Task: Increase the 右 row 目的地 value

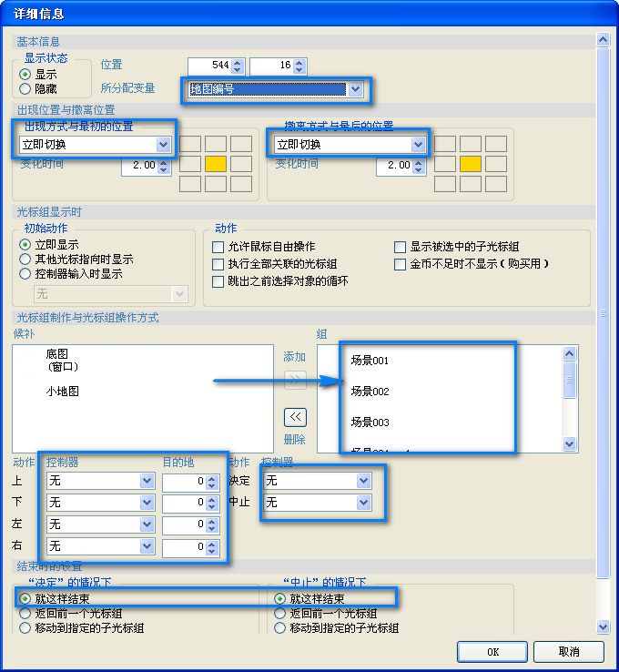Action: point(211,544)
